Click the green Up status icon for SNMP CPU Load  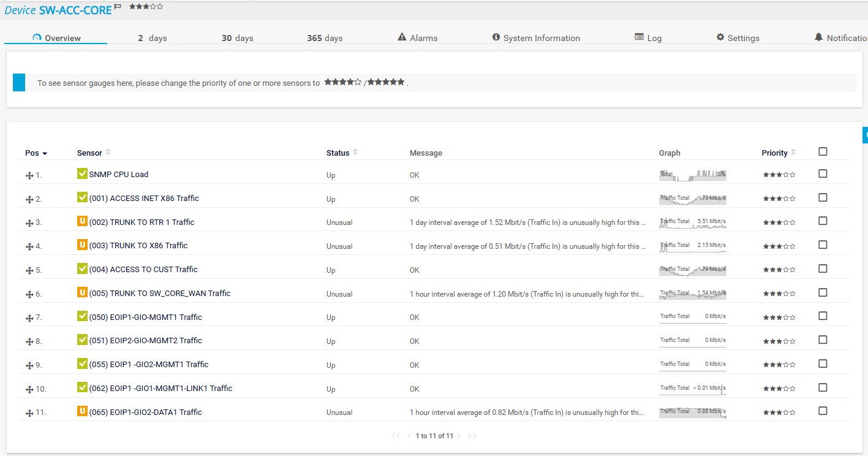[x=82, y=174]
